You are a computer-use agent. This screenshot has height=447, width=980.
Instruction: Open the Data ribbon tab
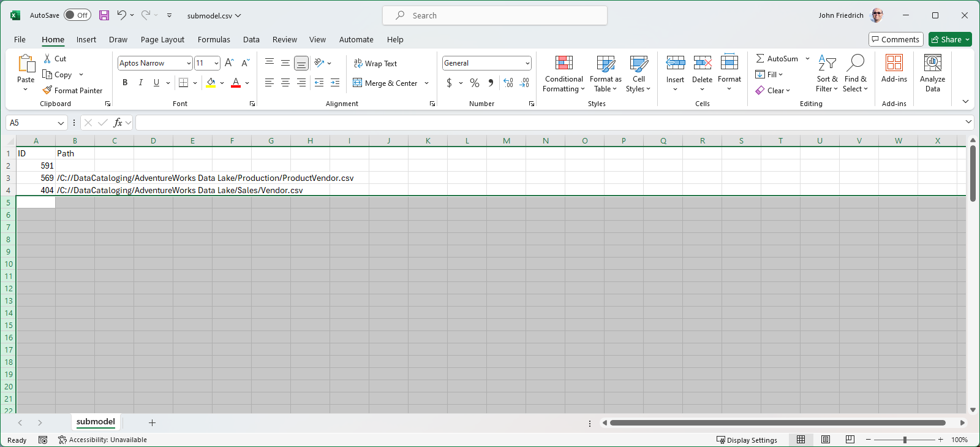tap(251, 39)
